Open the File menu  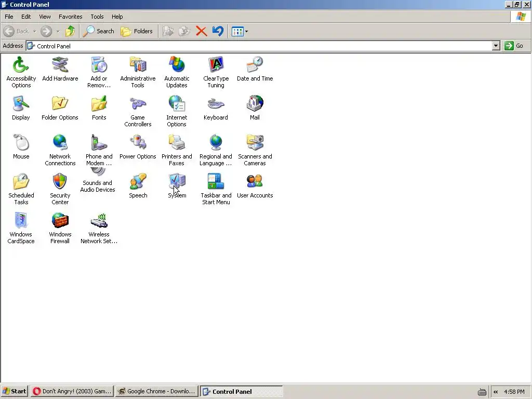[x=9, y=17]
